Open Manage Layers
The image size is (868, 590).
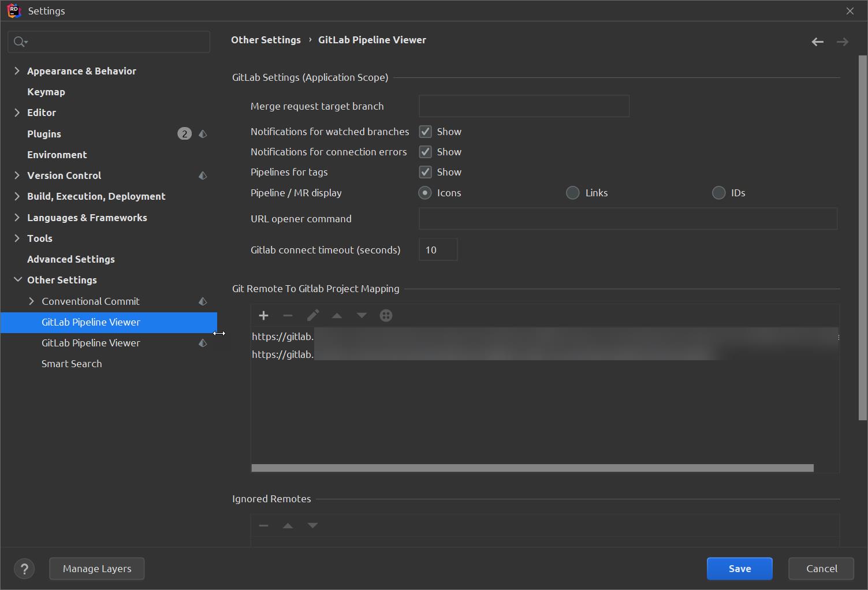pos(97,569)
